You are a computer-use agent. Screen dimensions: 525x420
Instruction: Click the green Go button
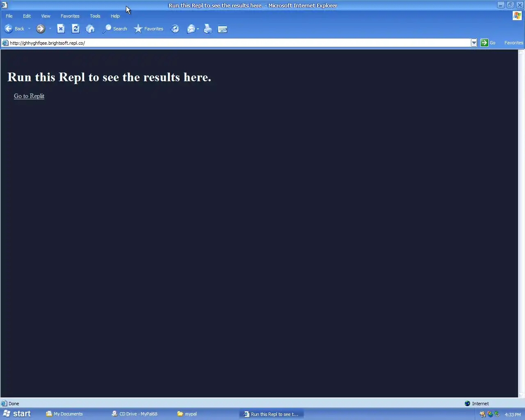[x=488, y=43]
